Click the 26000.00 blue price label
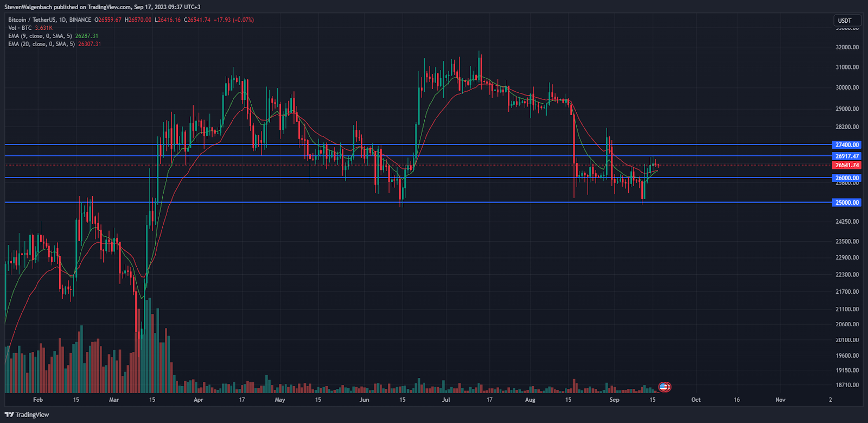Screen dimensions: 868x423 click(x=847, y=178)
